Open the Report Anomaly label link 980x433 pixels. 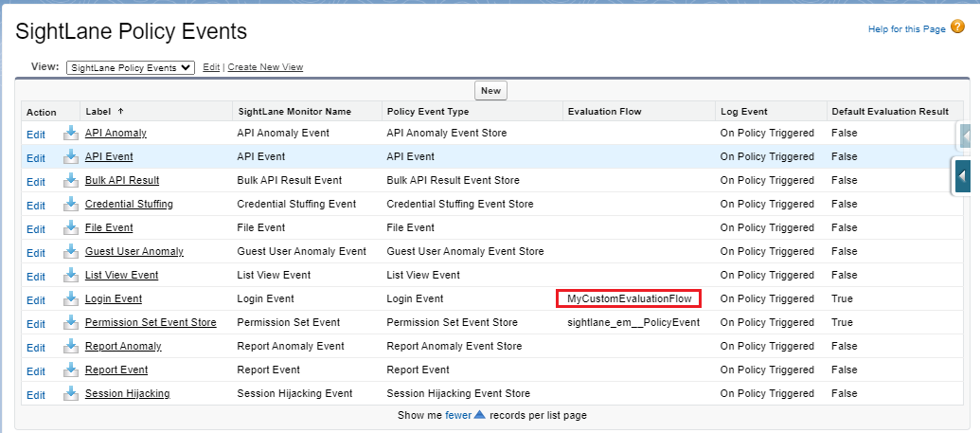[x=123, y=346]
